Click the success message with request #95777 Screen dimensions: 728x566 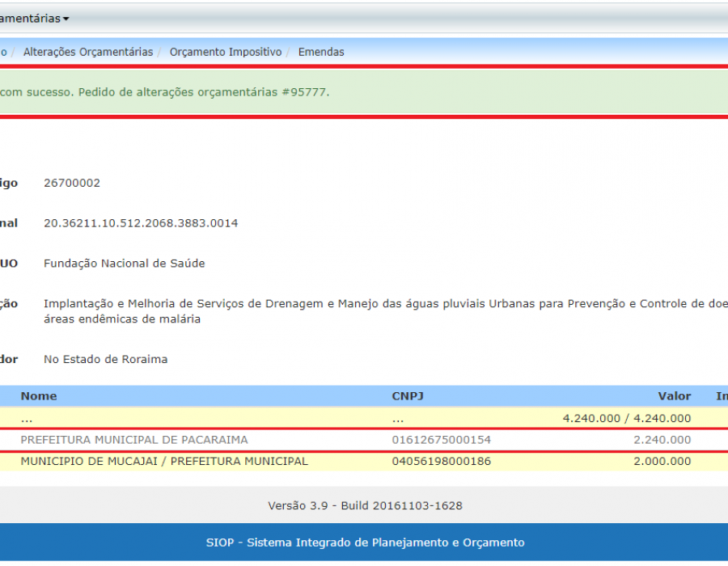(364, 92)
